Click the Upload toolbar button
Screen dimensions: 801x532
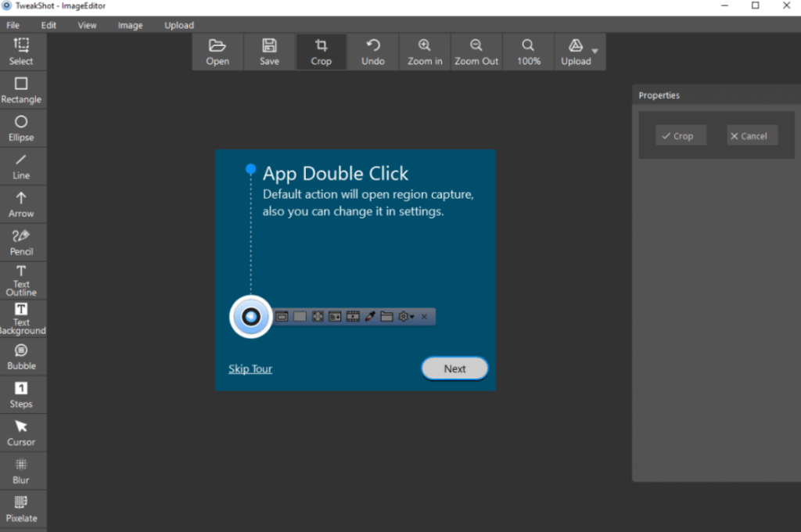[x=576, y=52]
